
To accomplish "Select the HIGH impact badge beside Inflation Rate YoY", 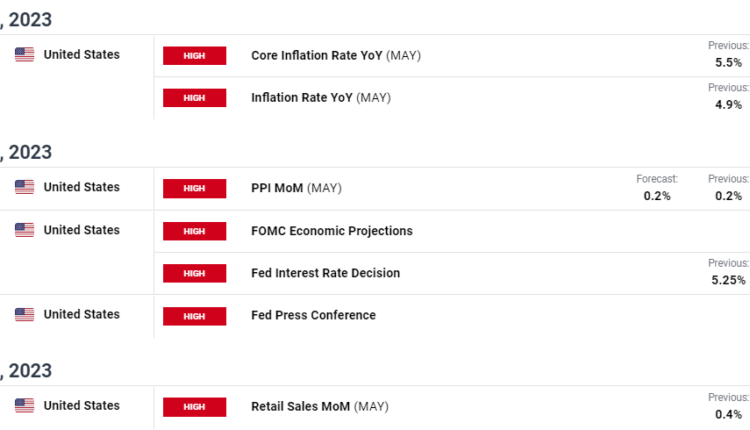I will point(195,98).
